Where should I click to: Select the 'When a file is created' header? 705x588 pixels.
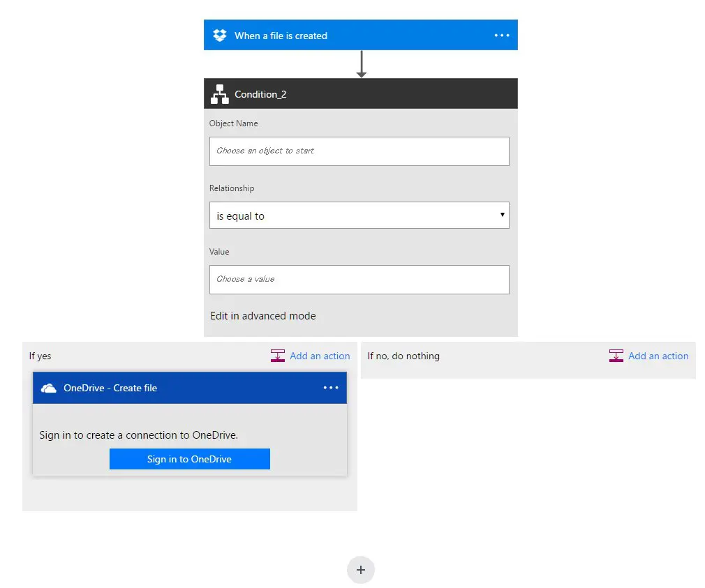point(361,35)
